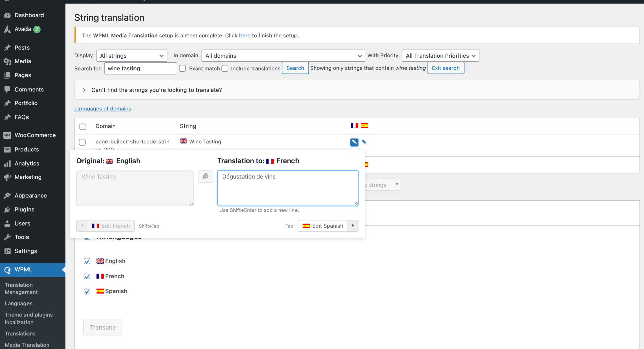The height and width of the screenshot is (349, 644).
Task: Copy original text to translation field
Action: (x=206, y=176)
